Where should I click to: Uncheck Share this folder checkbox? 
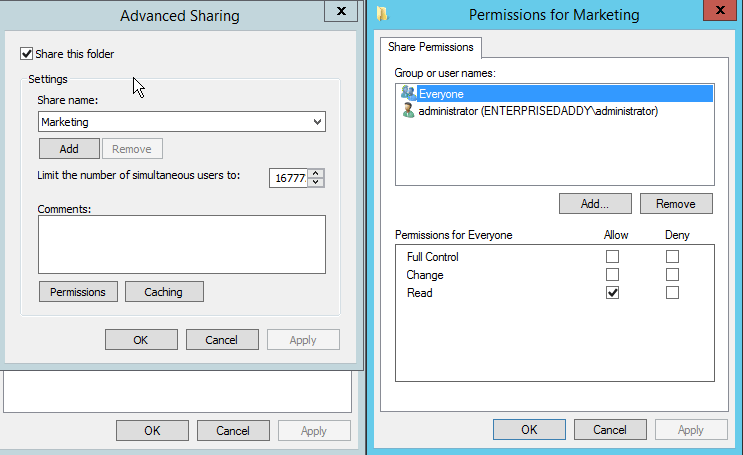26,54
